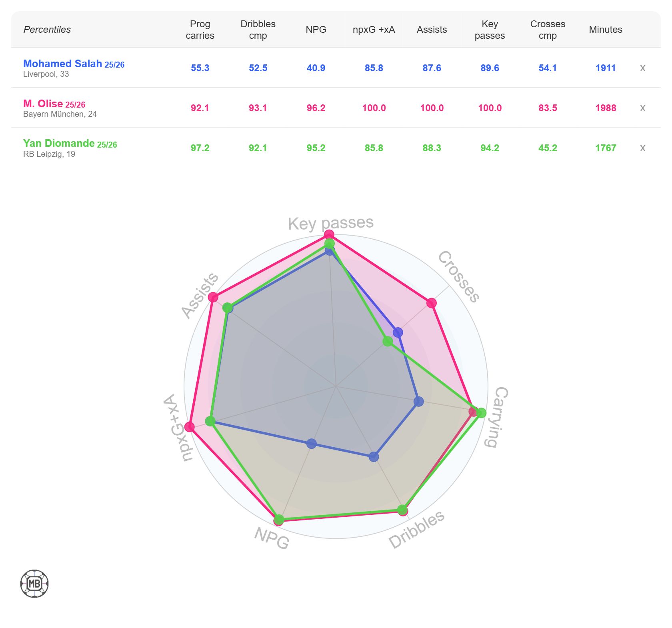Click the MB logo icon
Image resolution: width=672 pixels, height=628 pixels.
(34, 584)
